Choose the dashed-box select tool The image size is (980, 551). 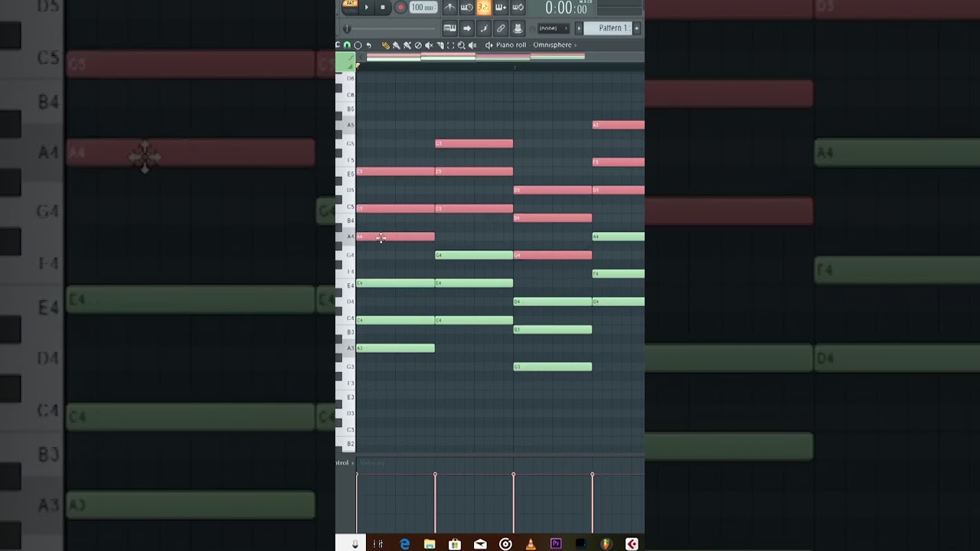click(450, 45)
